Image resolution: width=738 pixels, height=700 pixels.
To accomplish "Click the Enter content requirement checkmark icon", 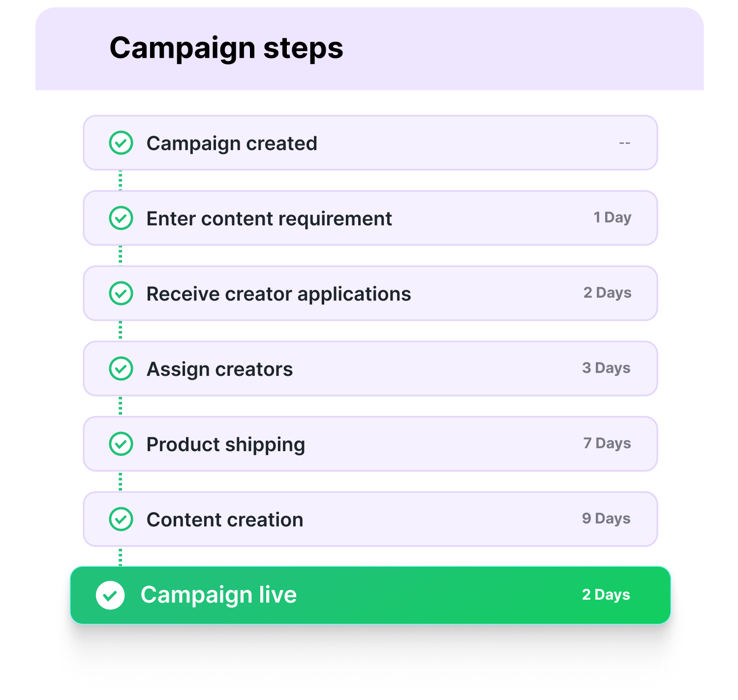I will [121, 218].
